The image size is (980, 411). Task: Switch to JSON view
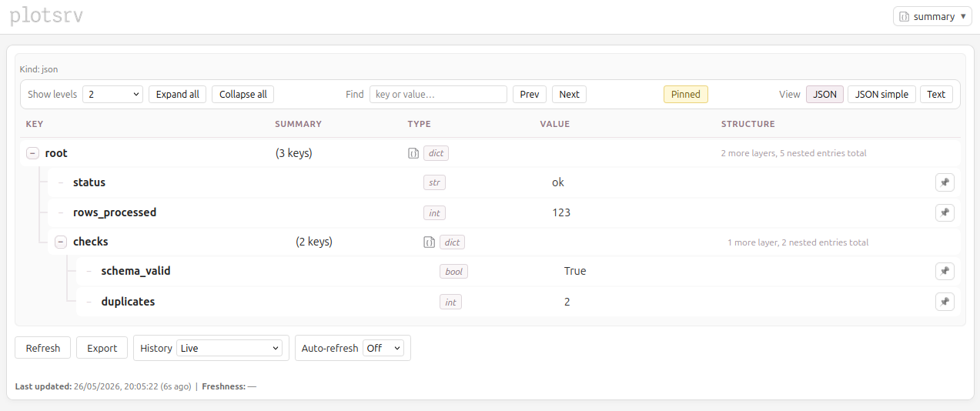tap(824, 94)
